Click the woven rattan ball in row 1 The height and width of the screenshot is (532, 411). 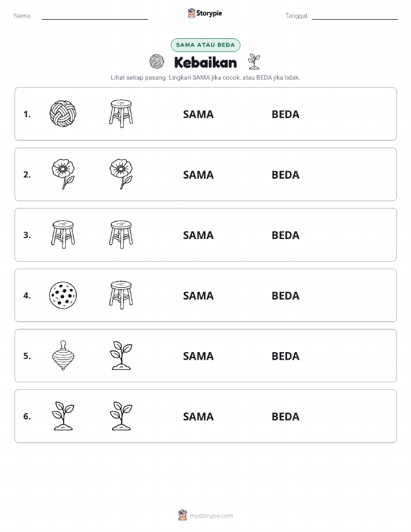click(63, 114)
